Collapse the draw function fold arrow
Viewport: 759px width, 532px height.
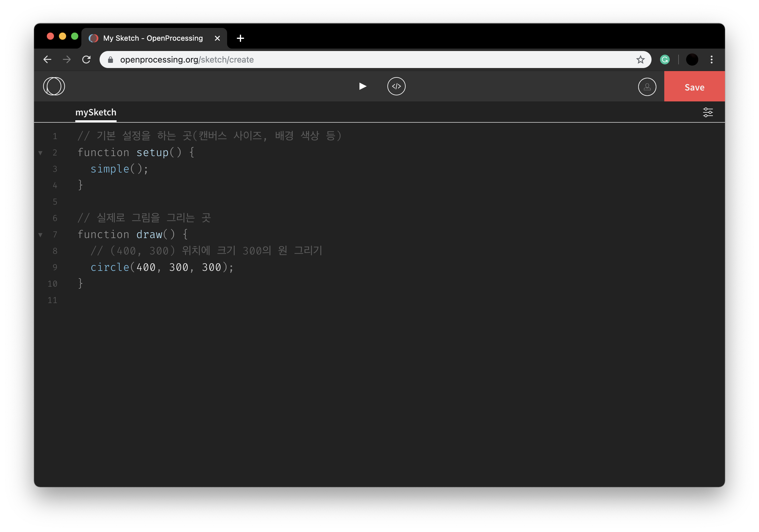(x=40, y=235)
